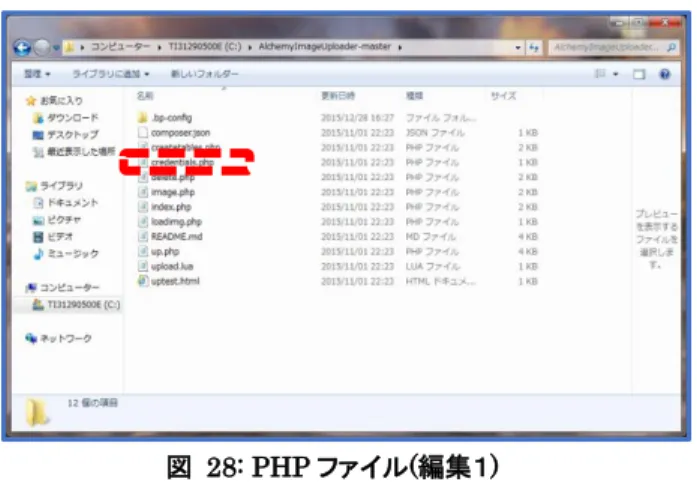Click the star icon beside お気に入り
This screenshot has height=482, width=697.
click(x=31, y=101)
